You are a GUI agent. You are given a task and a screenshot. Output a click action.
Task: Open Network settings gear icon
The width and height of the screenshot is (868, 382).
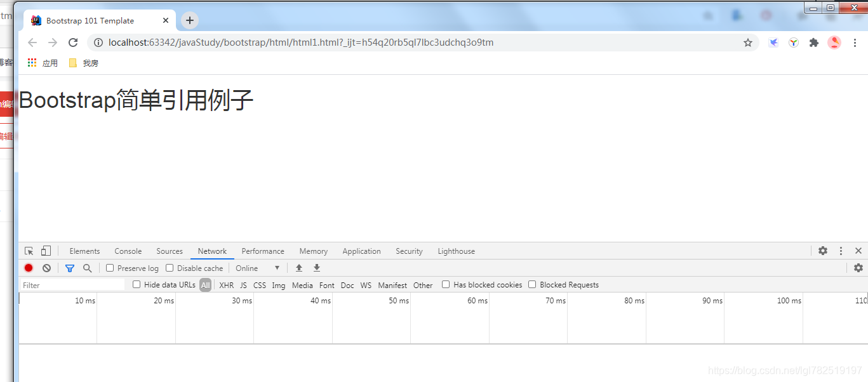click(858, 268)
